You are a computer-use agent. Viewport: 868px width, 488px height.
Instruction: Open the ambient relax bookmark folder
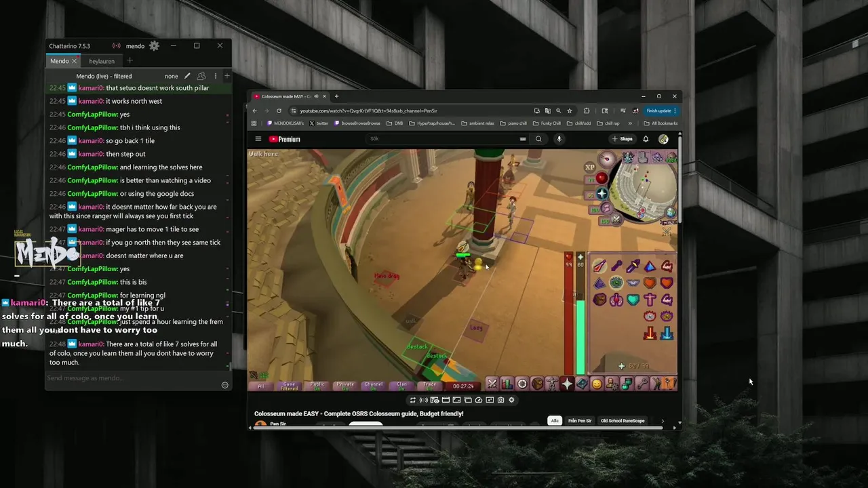point(477,123)
